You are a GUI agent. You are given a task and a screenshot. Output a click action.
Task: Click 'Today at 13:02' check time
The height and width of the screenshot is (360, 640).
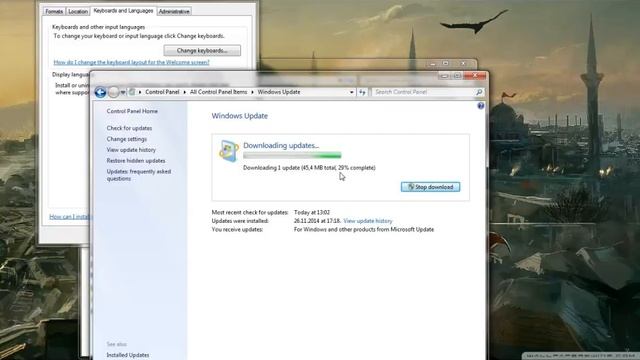(312, 212)
